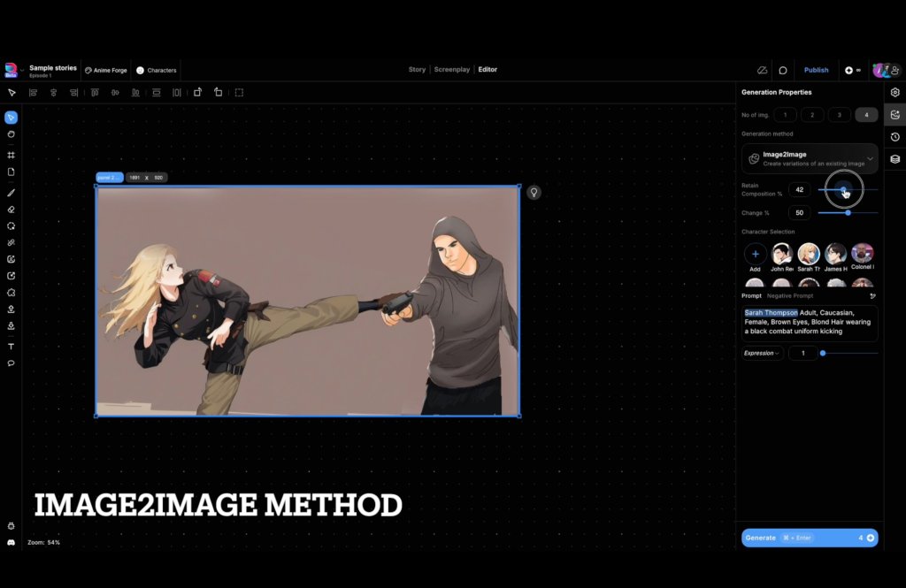Select the speech bubble tool

point(12,363)
